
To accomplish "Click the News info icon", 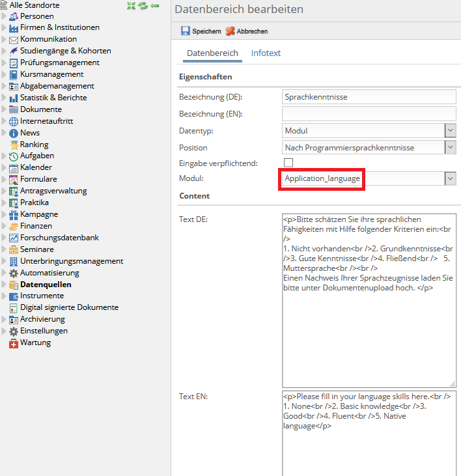I will [x=14, y=133].
